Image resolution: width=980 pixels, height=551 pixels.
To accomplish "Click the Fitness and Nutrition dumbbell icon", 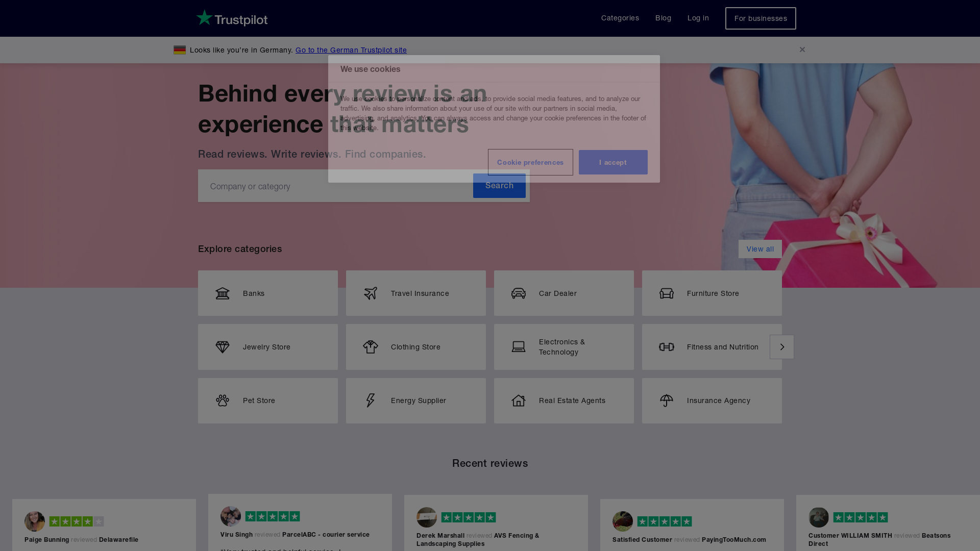I will tap(667, 347).
